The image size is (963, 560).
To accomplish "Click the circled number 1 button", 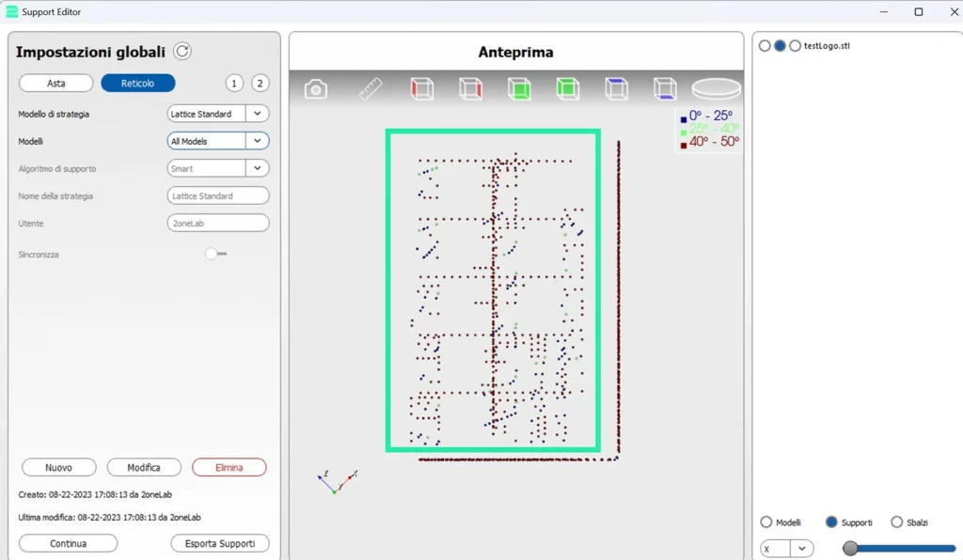I will [x=234, y=84].
